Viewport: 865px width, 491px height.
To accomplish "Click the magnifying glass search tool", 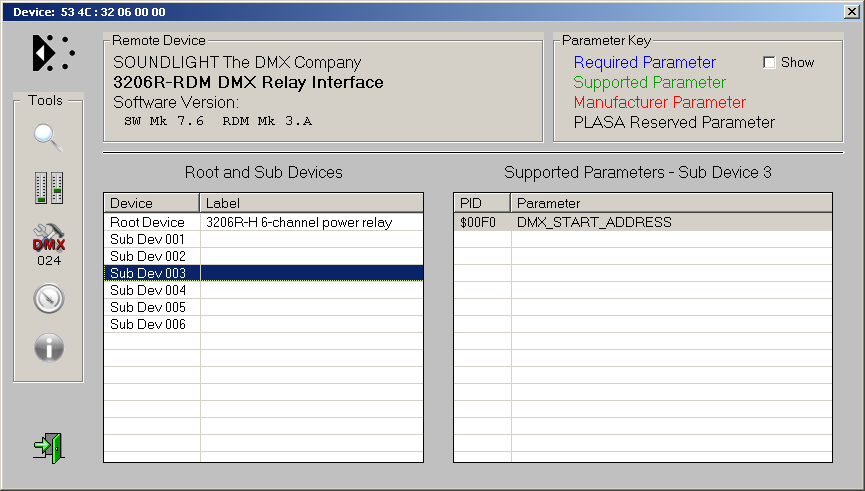I will click(48, 137).
